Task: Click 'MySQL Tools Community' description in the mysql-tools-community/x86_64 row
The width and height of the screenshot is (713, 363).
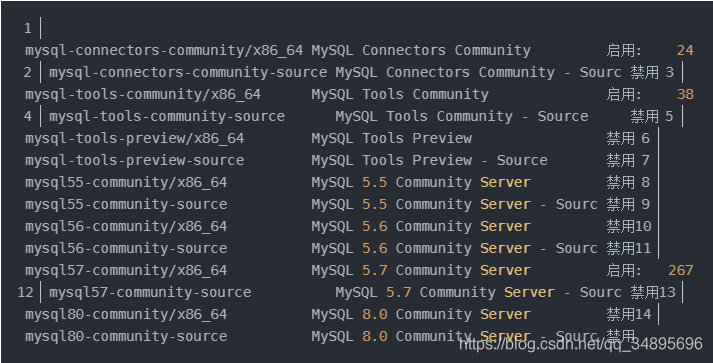Action: tap(400, 95)
